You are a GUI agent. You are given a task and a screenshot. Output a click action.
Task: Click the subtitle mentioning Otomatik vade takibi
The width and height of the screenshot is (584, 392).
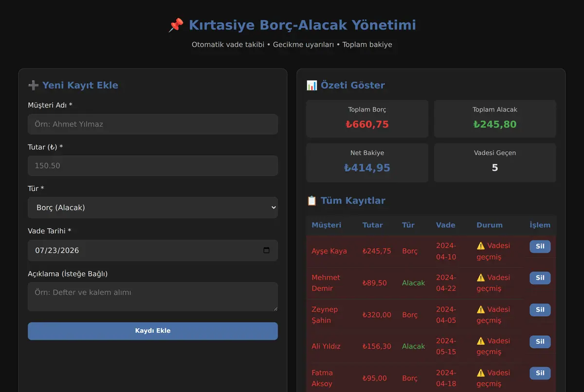(292, 44)
